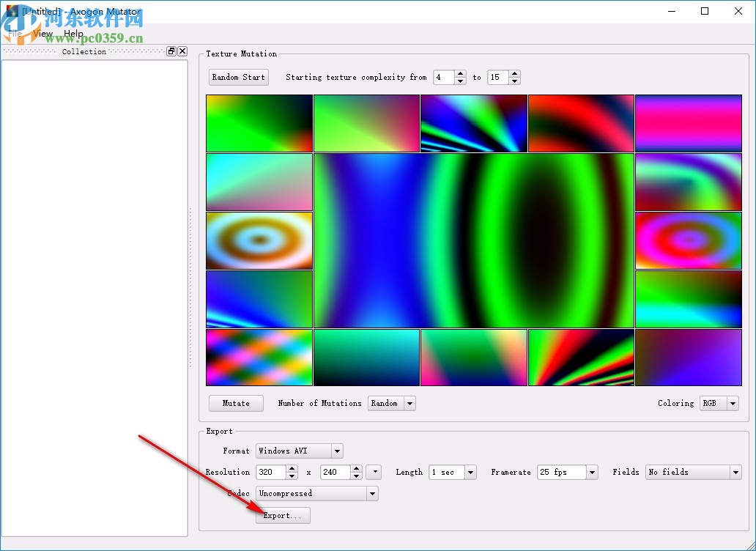Open the Help menu
This screenshot has height=551, width=756.
[73, 34]
